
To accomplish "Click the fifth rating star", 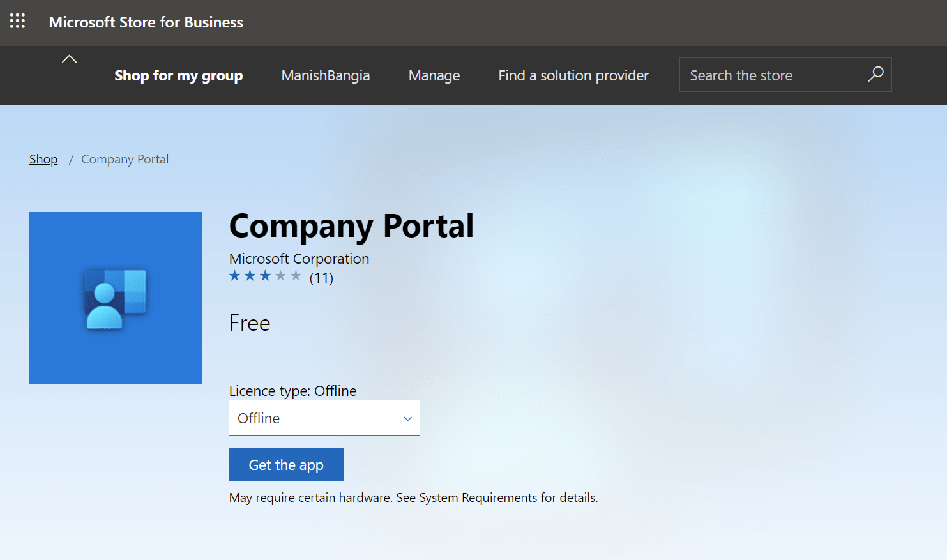I will click(296, 275).
